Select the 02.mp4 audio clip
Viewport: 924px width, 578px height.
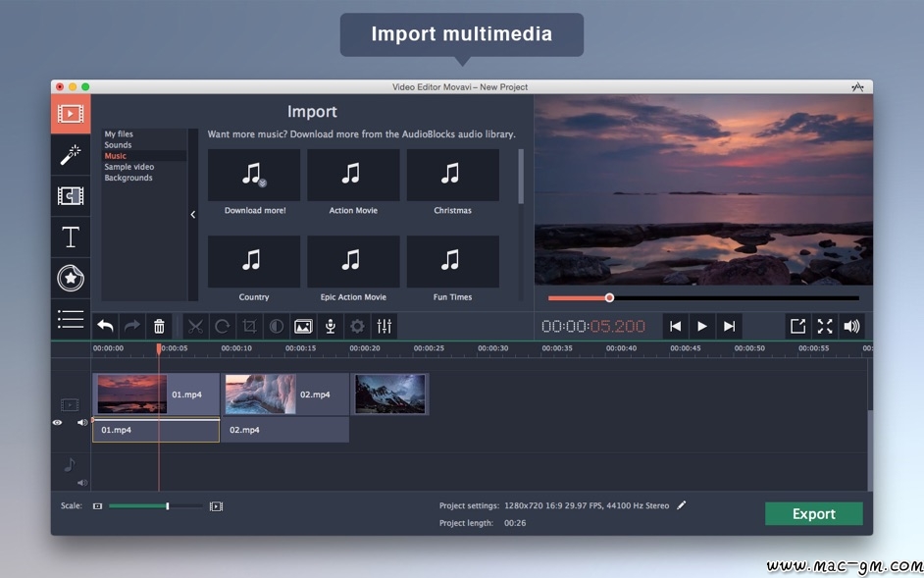point(285,430)
